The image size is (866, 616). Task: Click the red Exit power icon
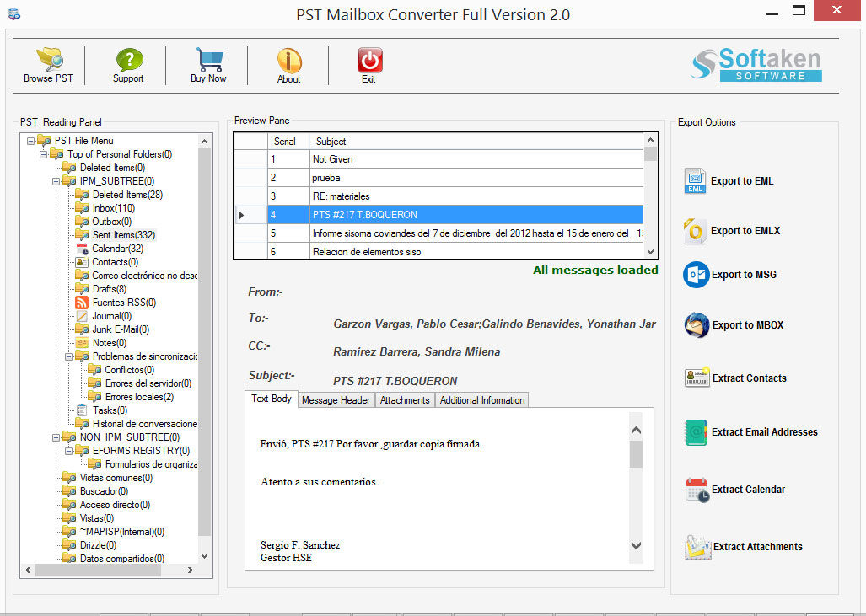tap(369, 60)
